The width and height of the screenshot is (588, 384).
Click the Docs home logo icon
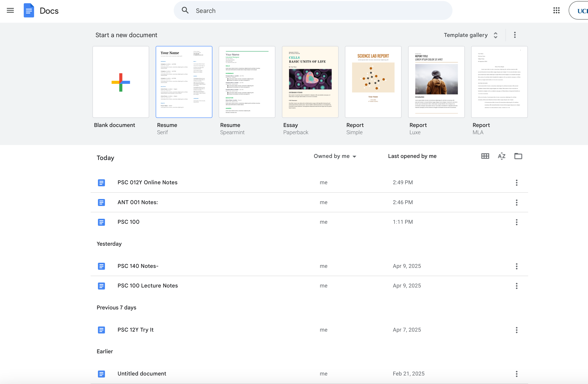click(29, 11)
